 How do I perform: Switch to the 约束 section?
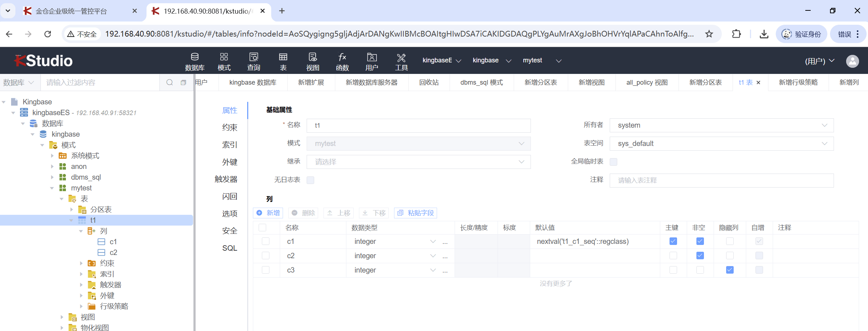230,128
